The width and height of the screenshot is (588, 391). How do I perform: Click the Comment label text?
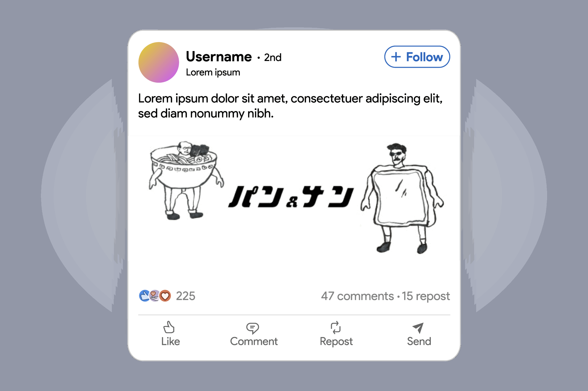(254, 341)
